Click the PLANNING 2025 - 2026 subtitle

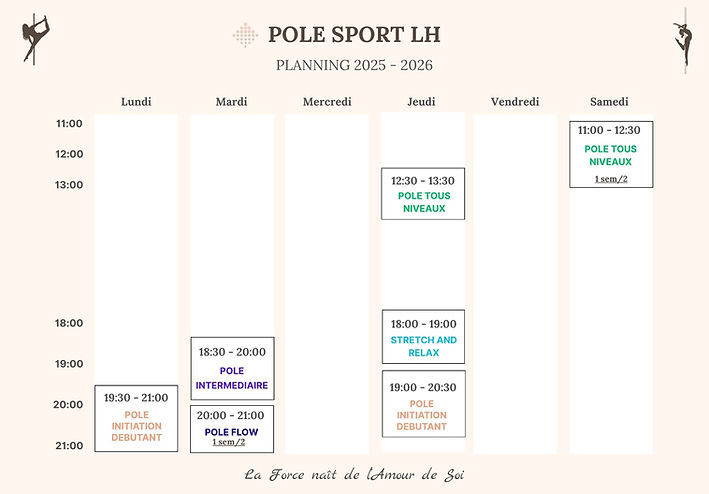354,66
